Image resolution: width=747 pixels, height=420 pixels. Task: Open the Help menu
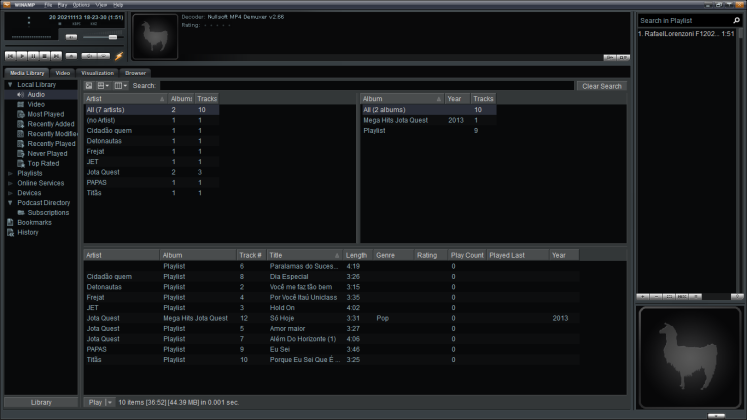tap(118, 5)
